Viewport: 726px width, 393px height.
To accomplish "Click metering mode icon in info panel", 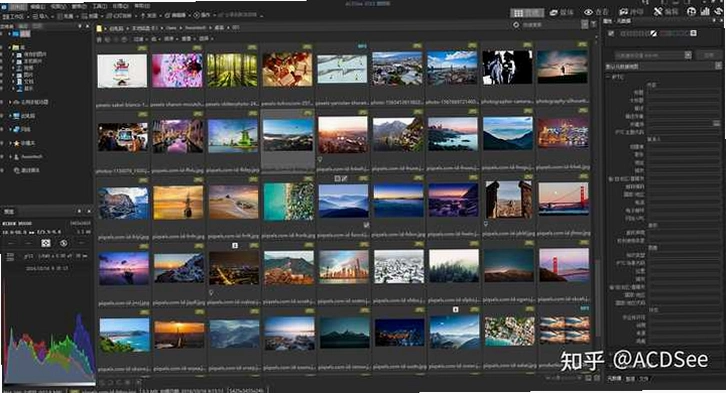I will point(45,243).
